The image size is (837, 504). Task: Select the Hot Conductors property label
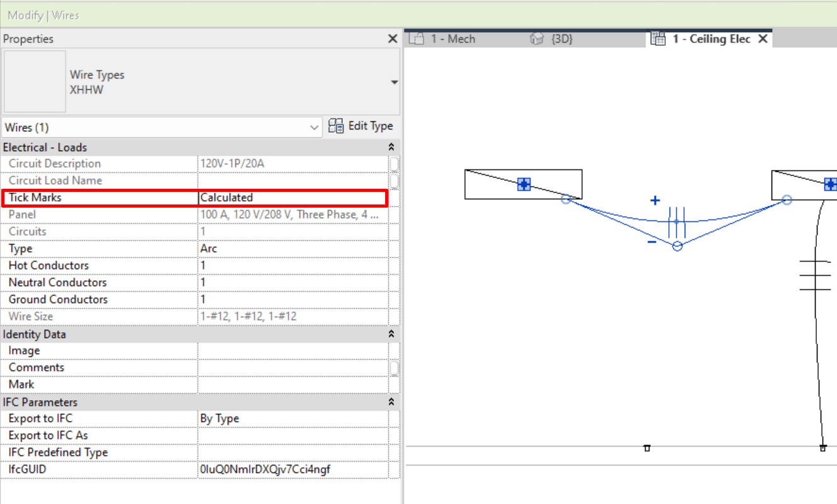tap(48, 266)
